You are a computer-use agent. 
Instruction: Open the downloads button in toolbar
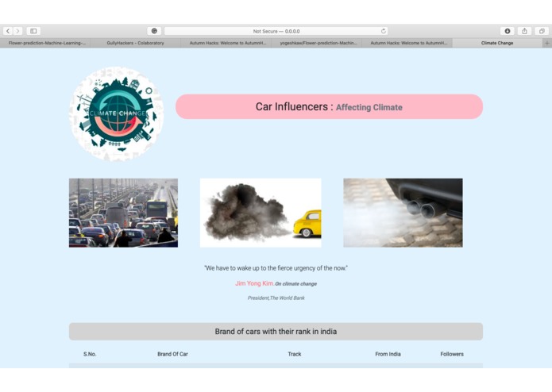tap(508, 31)
